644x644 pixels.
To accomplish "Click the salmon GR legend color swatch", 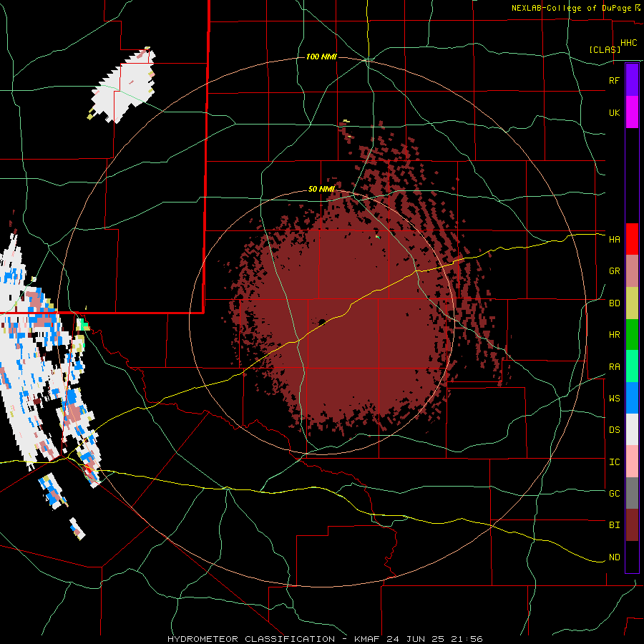I will click(632, 271).
